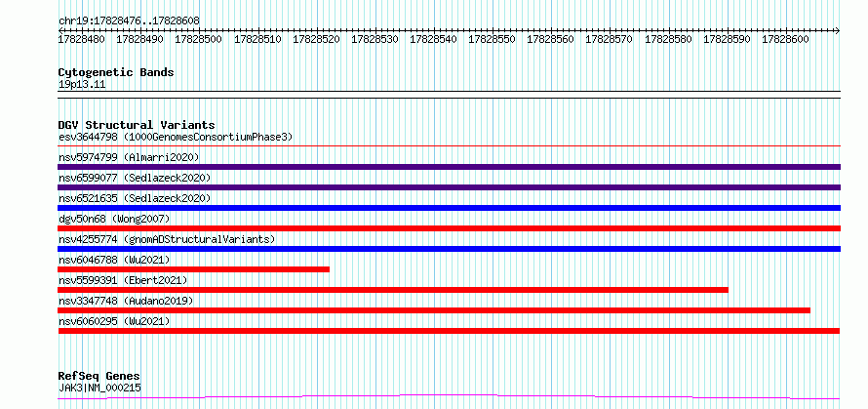Open variant nsv5974799 (Almarri2020) label

coord(129,157)
